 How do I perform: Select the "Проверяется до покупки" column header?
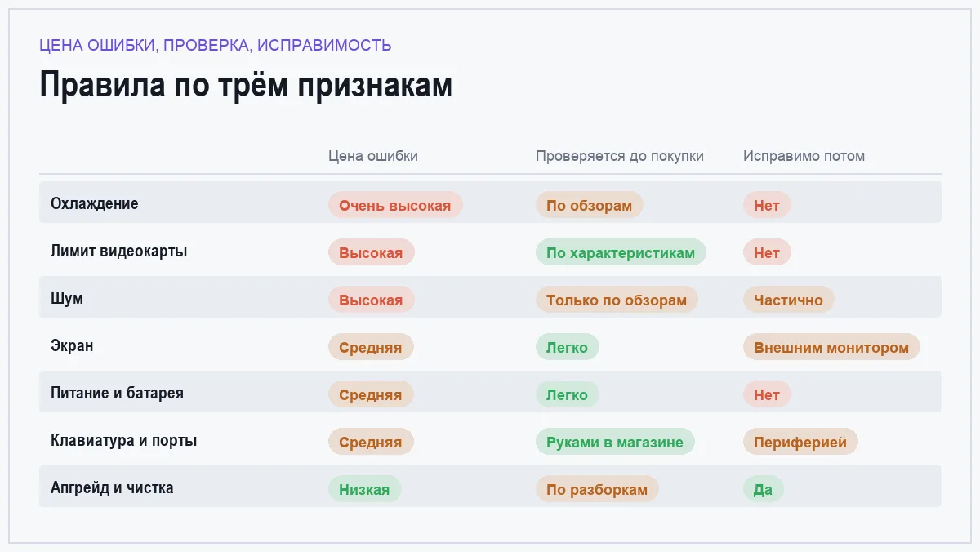(x=620, y=156)
